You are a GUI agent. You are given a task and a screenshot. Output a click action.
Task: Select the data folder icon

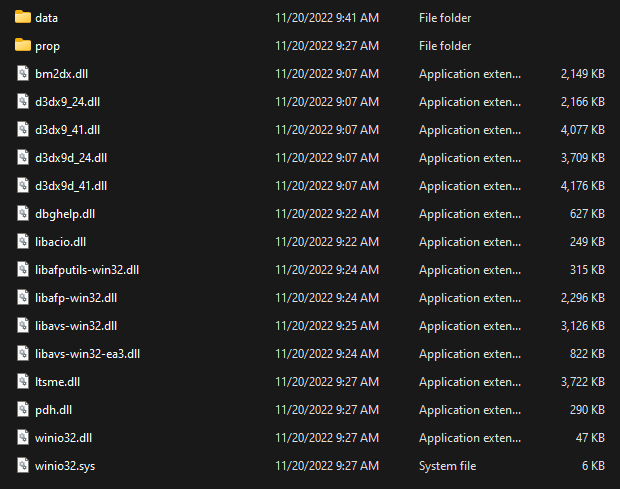click(23, 18)
